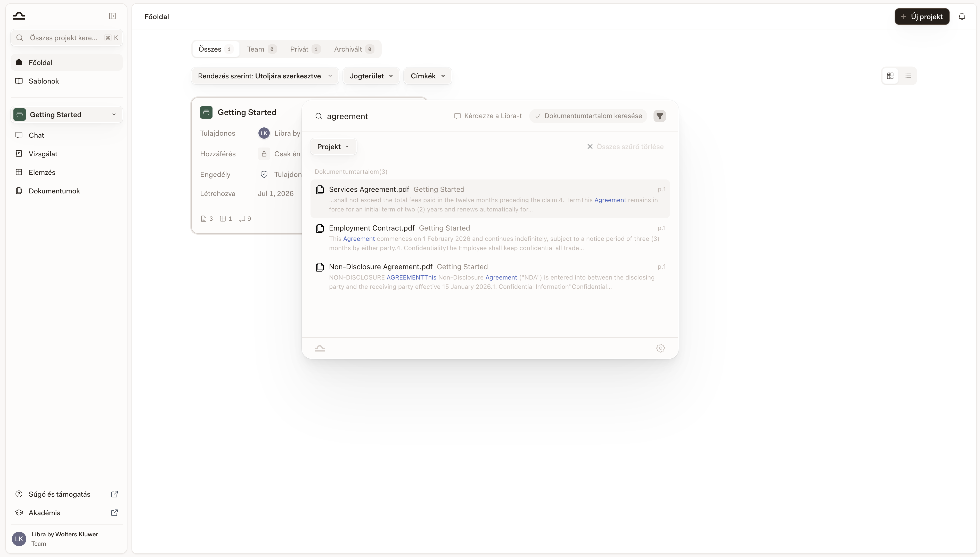This screenshot has height=557, width=980.
Task: Click the lock icon beside Csak én
Action: (x=264, y=154)
